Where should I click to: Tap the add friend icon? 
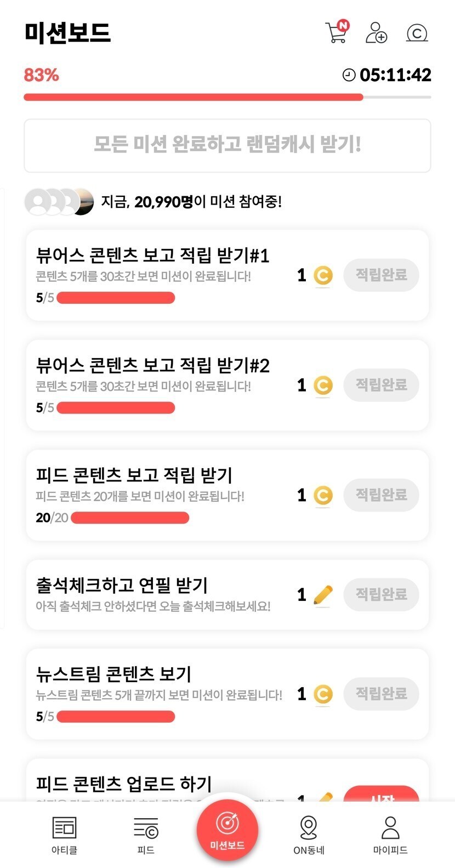pos(376,32)
